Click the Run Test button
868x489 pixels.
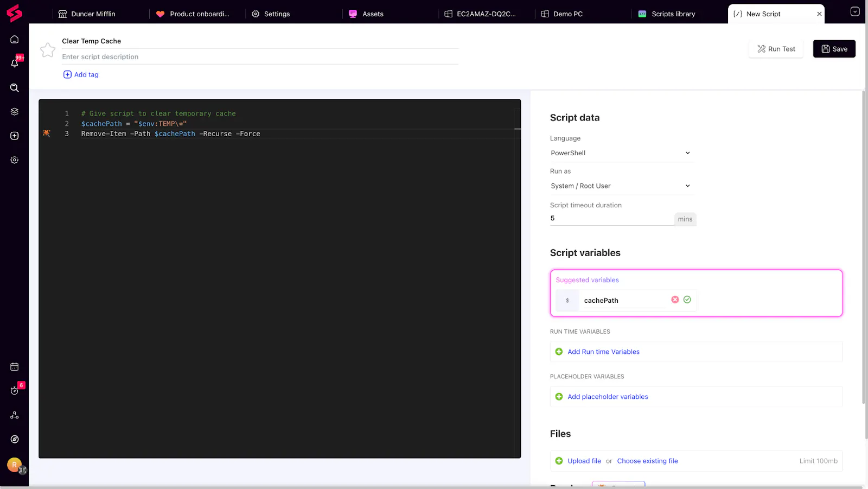pos(776,49)
